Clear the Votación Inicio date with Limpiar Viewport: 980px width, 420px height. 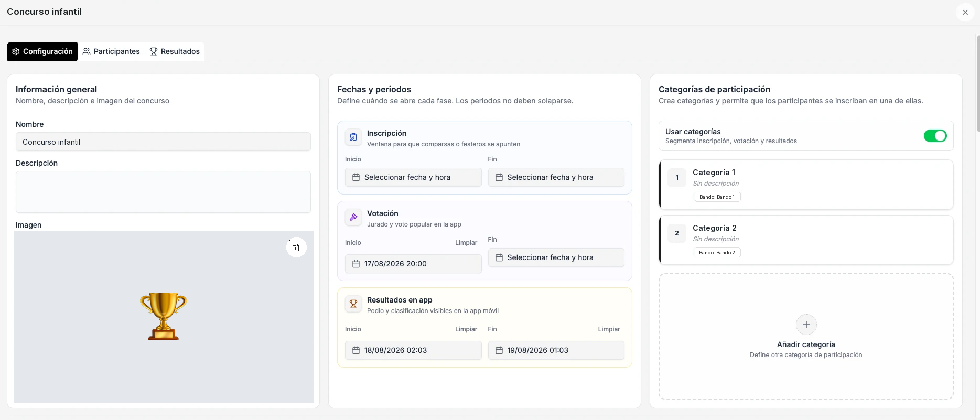click(x=466, y=243)
